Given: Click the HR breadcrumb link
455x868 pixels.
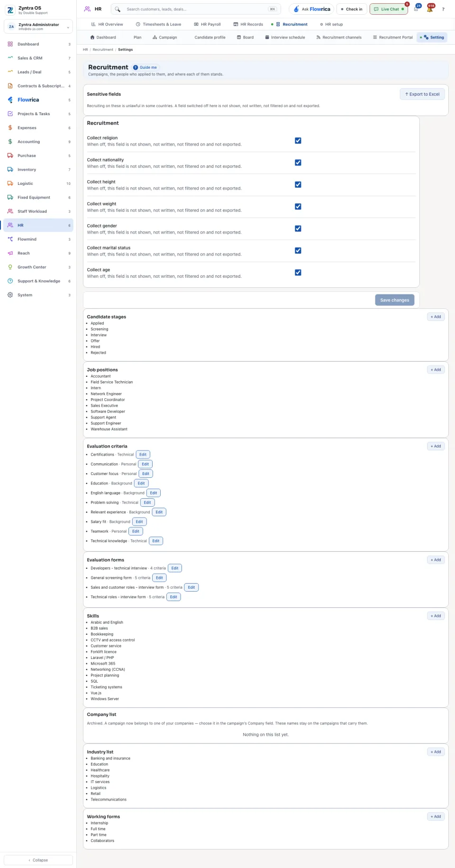Looking at the screenshot, I should [85, 50].
